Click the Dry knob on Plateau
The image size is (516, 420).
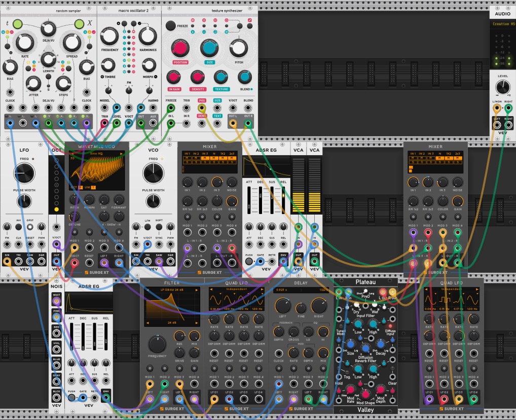(356, 305)
